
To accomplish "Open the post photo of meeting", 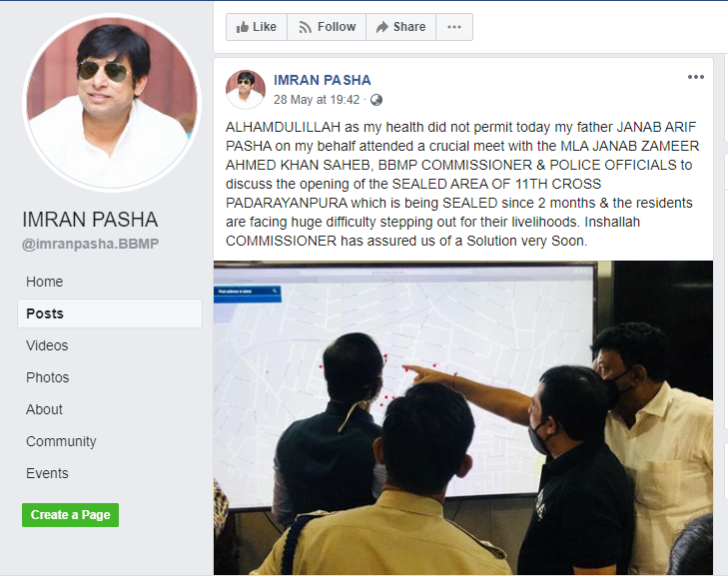I will [463, 417].
